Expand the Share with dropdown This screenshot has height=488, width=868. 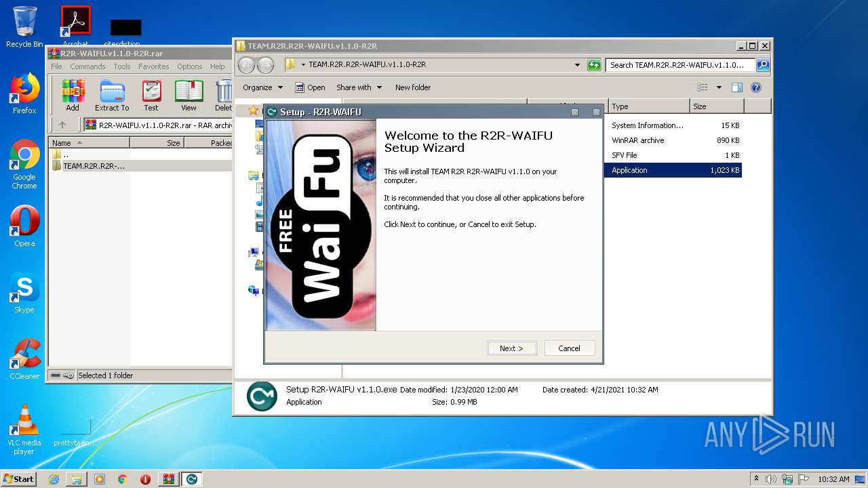(359, 87)
